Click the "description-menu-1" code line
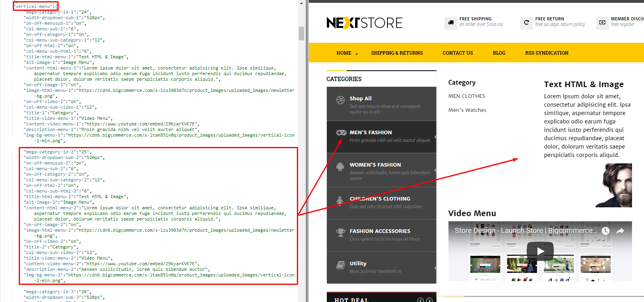 pos(111,129)
